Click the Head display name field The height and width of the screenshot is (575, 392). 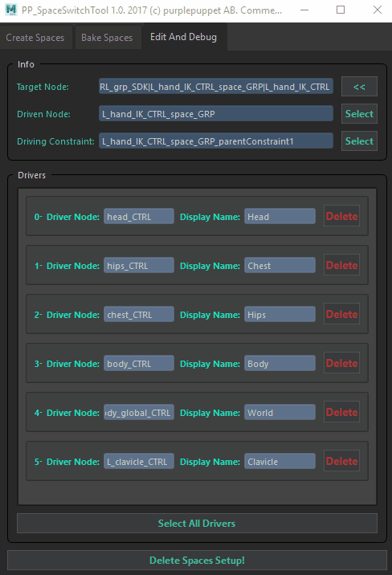pyautogui.click(x=280, y=217)
